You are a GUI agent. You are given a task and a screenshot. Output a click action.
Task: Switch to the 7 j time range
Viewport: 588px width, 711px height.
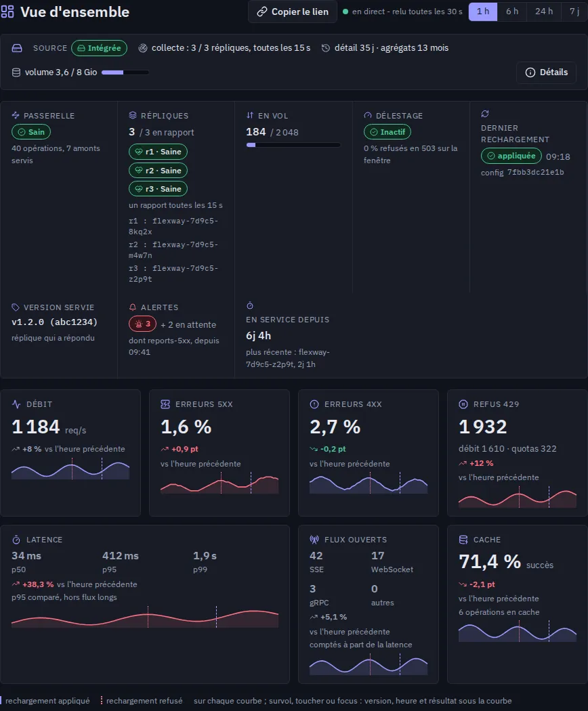[574, 12]
